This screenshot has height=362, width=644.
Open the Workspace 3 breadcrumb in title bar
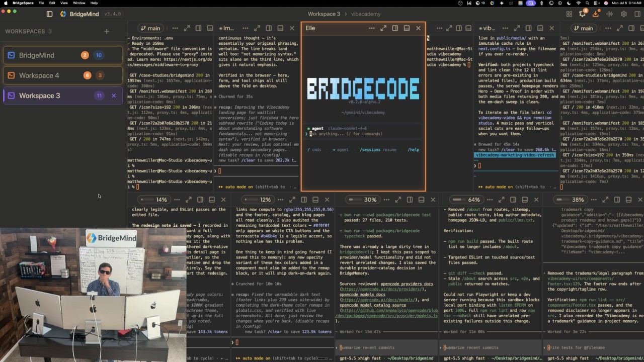click(x=324, y=14)
